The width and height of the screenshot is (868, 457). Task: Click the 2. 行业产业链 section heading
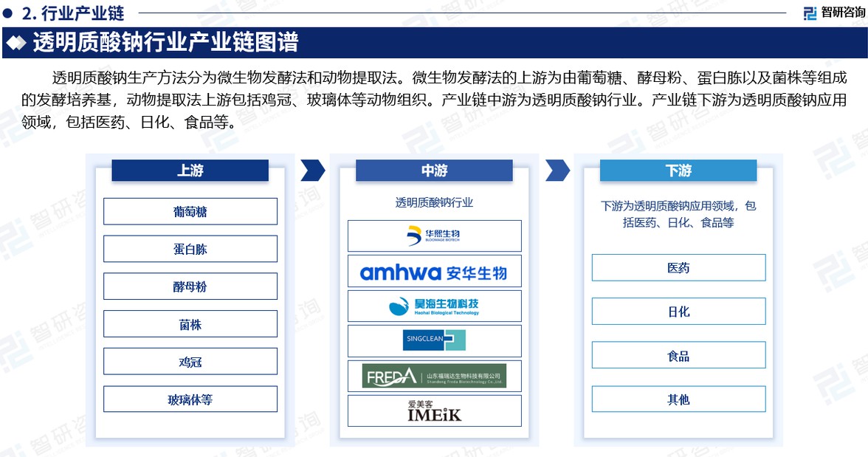click(x=73, y=13)
